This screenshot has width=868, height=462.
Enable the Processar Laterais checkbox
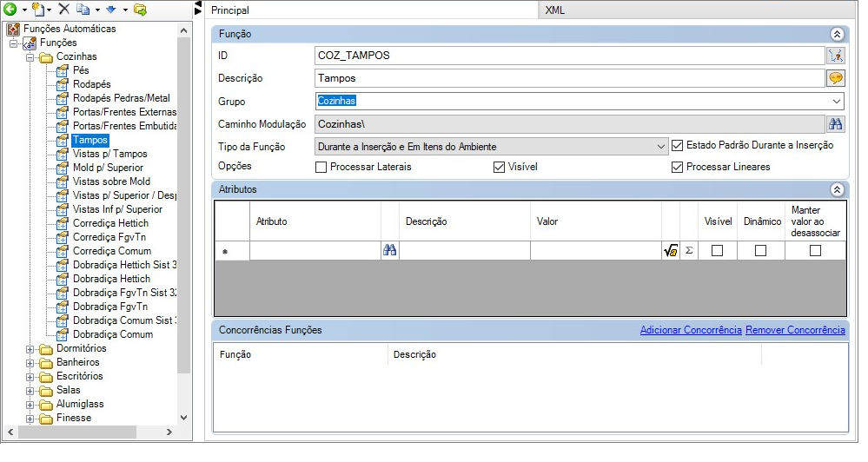tap(321, 168)
